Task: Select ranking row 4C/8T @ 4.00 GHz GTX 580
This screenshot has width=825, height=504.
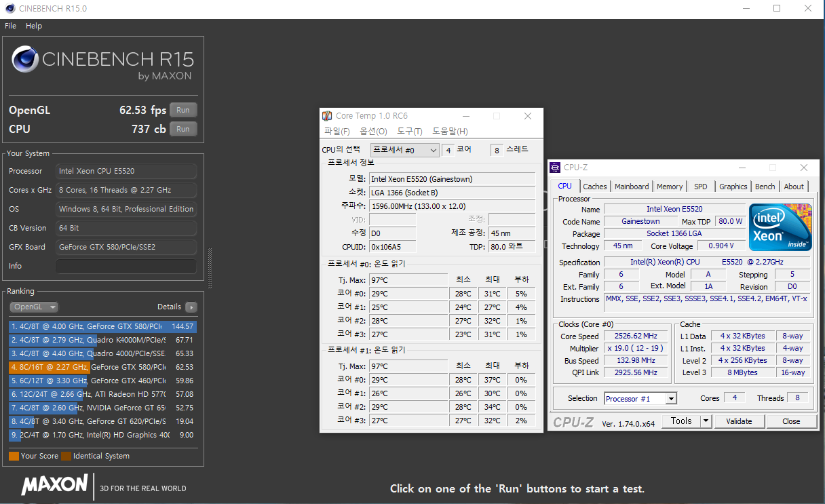Action: pyautogui.click(x=102, y=326)
